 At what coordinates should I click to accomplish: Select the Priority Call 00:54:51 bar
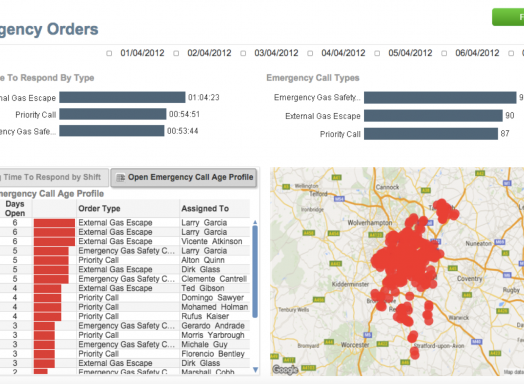click(113, 114)
